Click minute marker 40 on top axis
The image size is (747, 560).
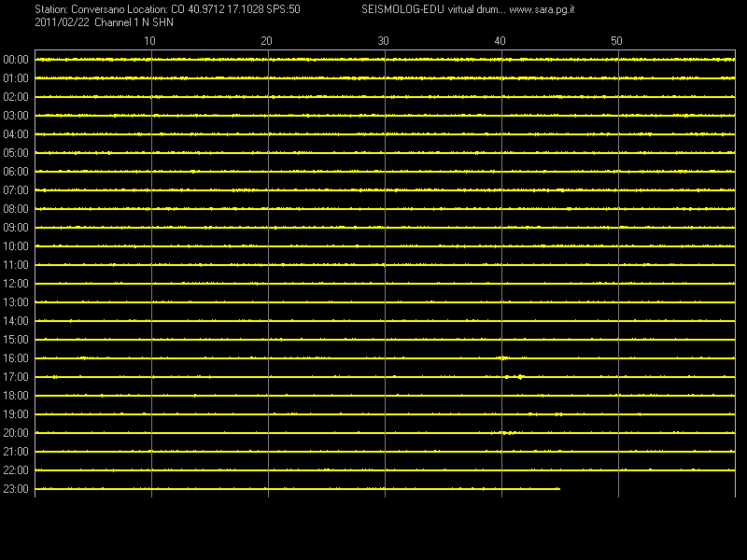pos(500,41)
